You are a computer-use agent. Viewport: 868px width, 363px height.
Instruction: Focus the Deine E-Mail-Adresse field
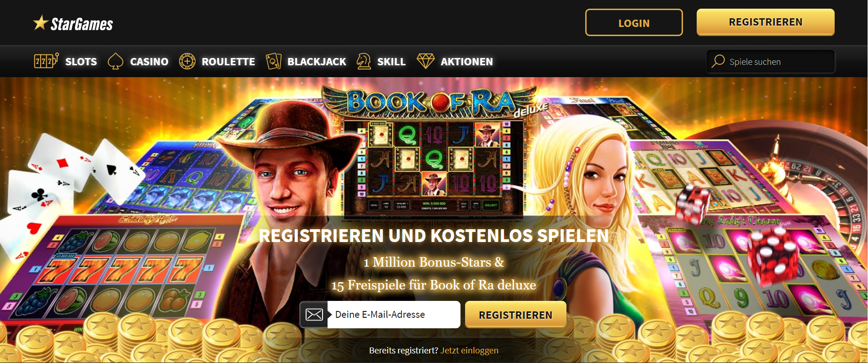click(x=394, y=314)
